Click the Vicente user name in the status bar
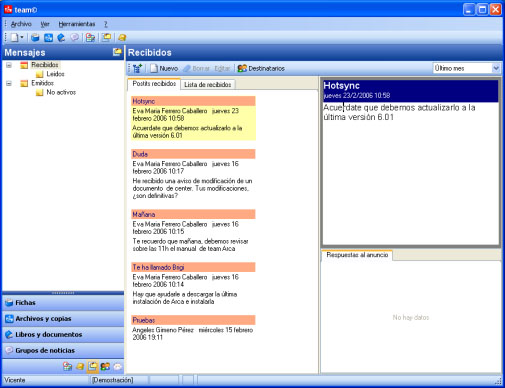The width and height of the screenshot is (505, 388). click(x=15, y=380)
